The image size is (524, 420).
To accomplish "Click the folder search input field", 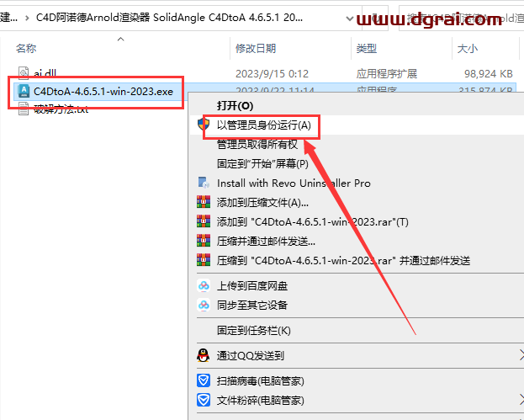I will click(x=462, y=18).
